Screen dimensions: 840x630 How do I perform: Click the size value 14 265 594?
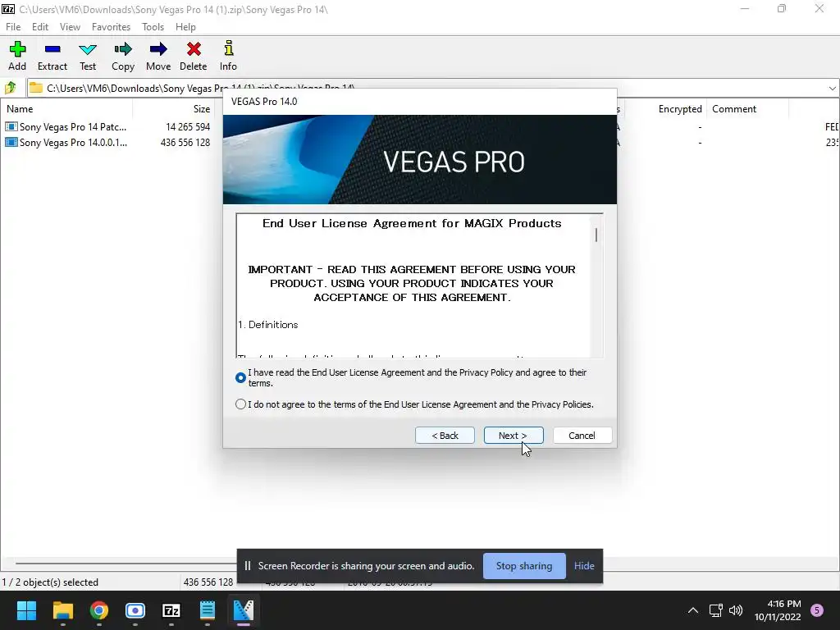pos(188,127)
